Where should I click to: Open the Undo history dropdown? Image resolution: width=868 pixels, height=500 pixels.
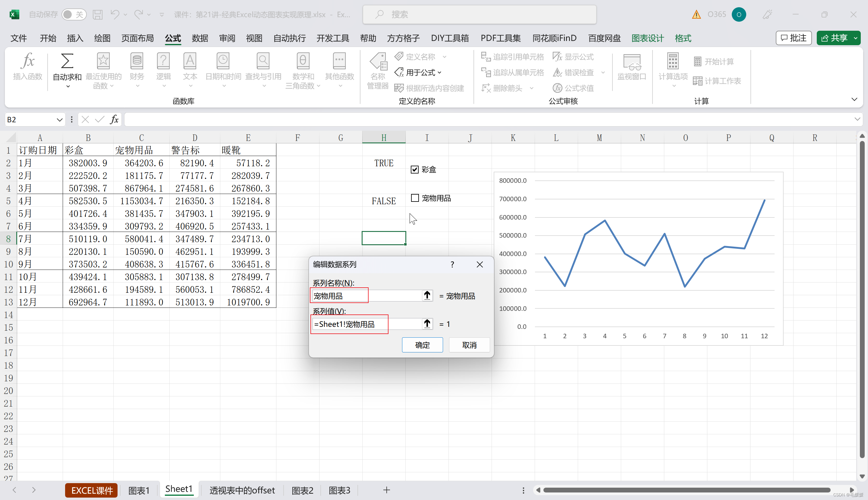[x=125, y=14]
